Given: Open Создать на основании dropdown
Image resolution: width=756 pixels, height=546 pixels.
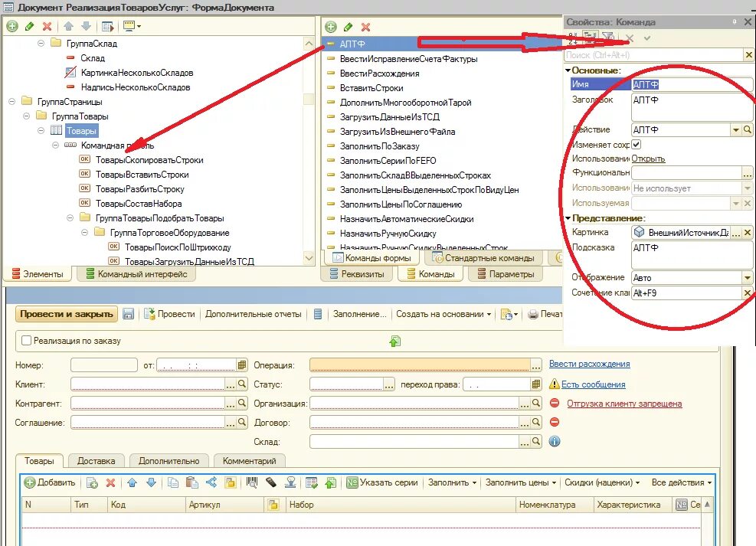Looking at the screenshot, I should [443, 314].
